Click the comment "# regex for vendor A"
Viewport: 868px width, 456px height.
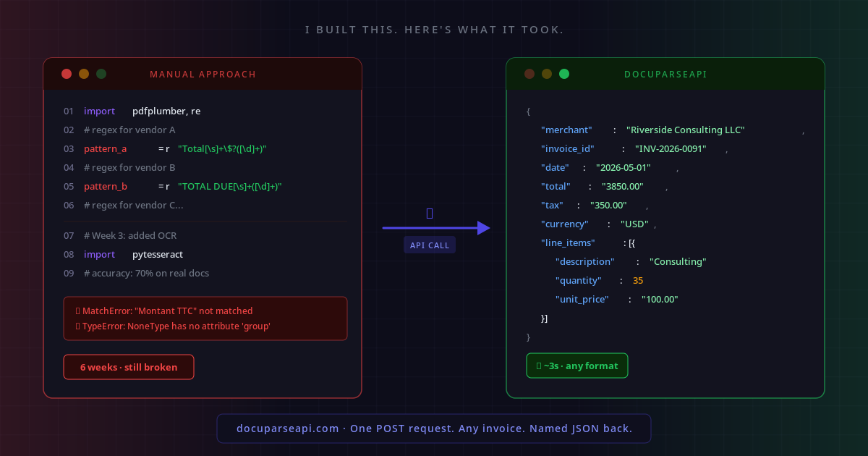click(129, 130)
